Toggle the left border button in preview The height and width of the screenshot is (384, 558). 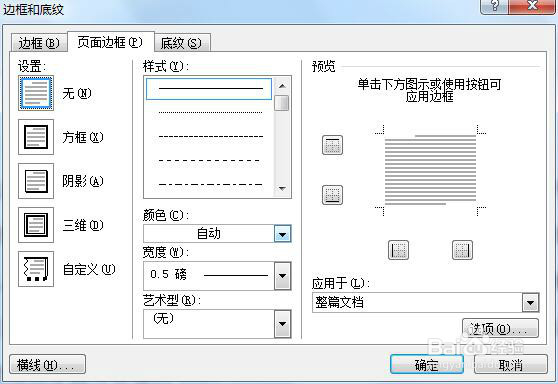tap(398, 250)
